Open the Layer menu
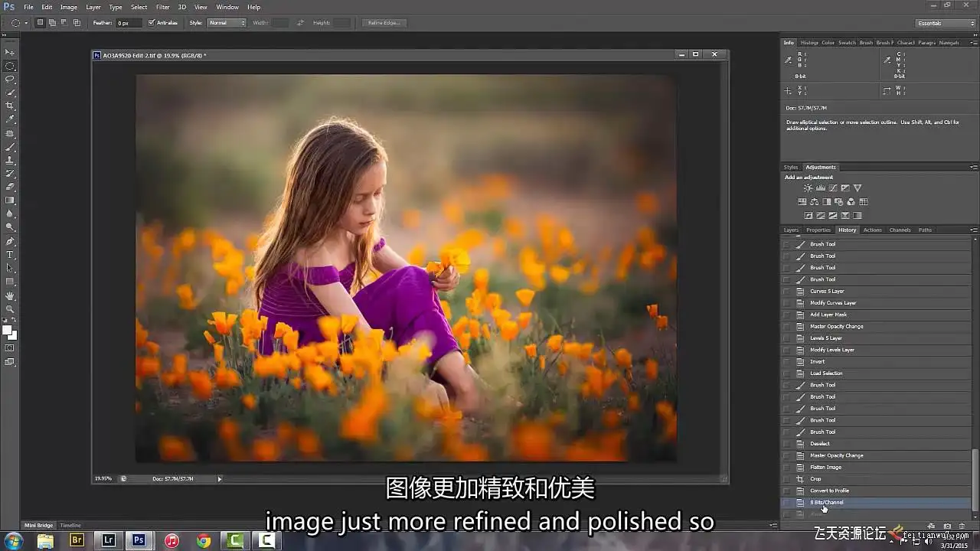 tap(93, 7)
